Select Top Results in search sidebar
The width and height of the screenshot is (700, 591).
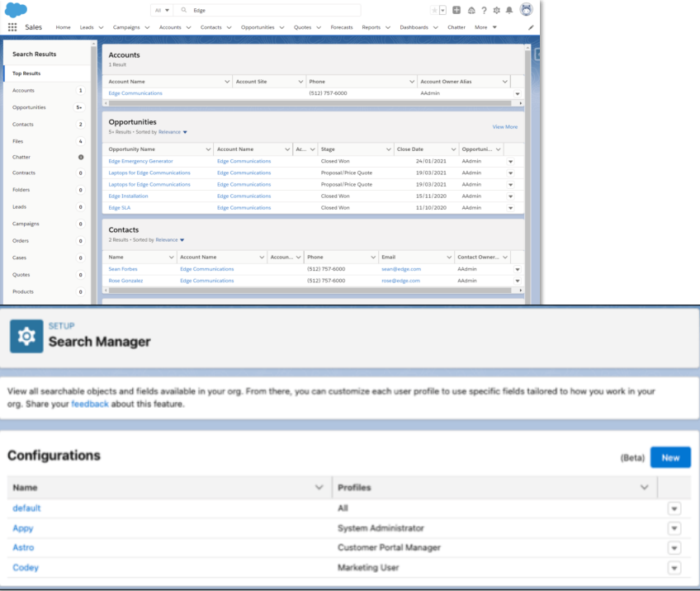point(47,73)
